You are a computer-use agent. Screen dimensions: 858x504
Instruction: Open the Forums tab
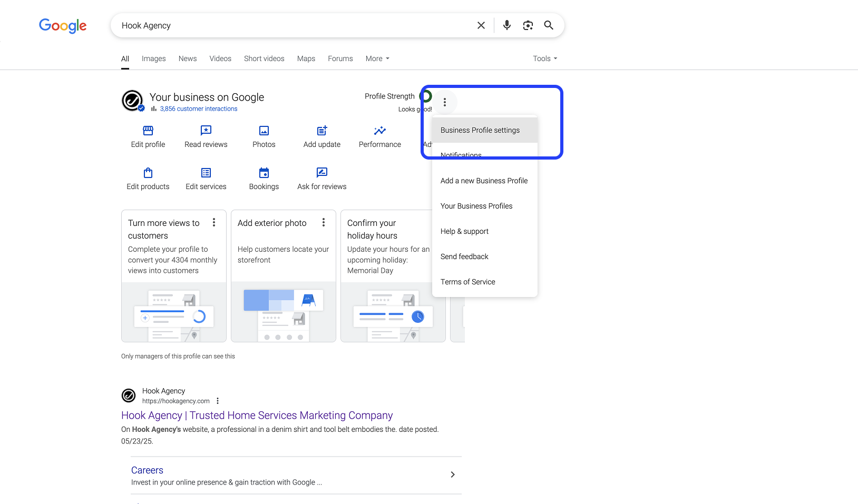340,58
